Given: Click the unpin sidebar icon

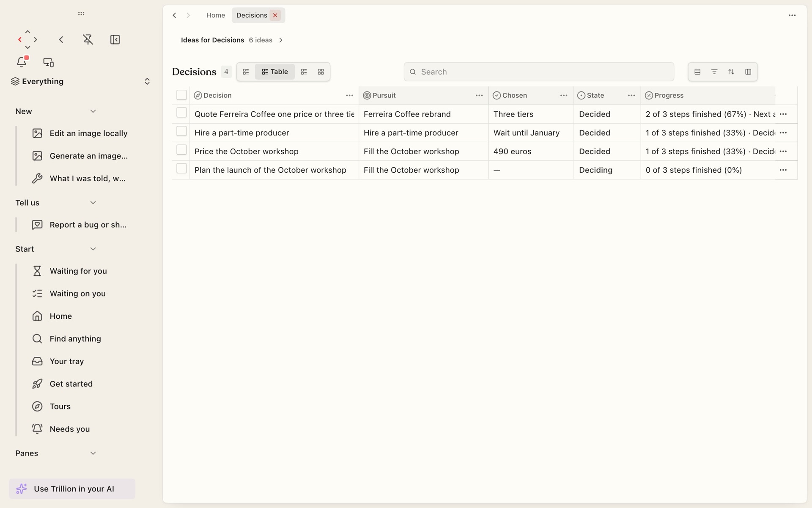Looking at the screenshot, I should pyautogui.click(x=88, y=39).
